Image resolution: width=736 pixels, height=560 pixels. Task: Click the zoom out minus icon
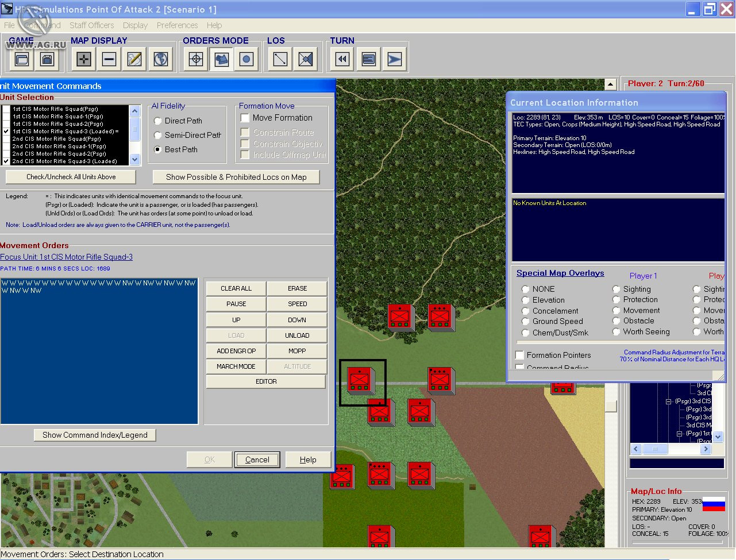[x=109, y=59]
